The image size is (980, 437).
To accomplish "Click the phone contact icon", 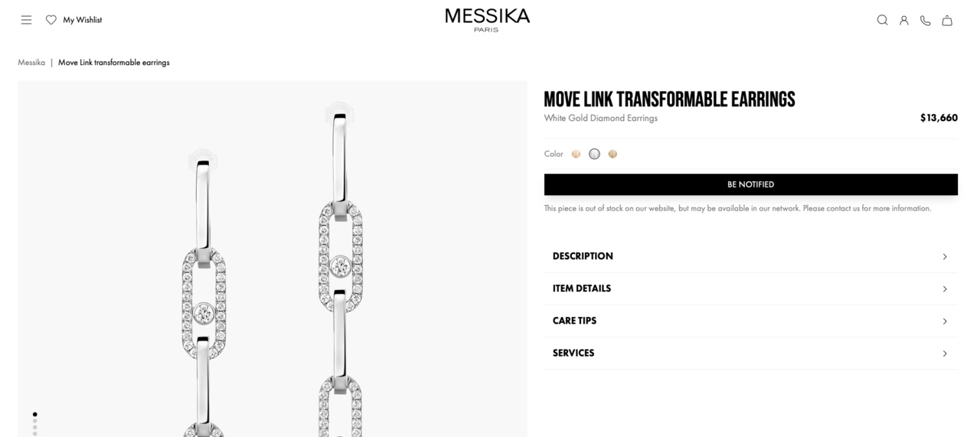I will pos(925,21).
